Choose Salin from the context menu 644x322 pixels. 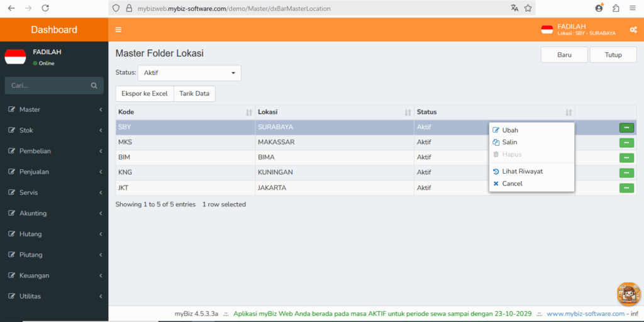(x=531, y=142)
